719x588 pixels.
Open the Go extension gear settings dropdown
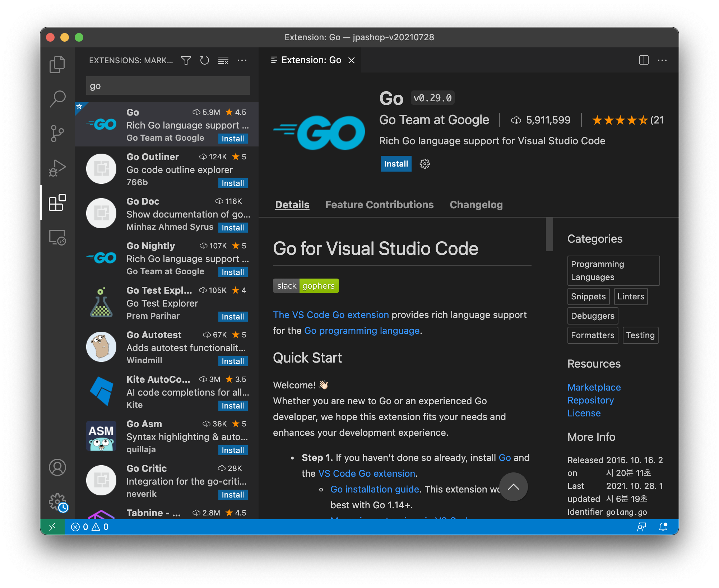(425, 164)
